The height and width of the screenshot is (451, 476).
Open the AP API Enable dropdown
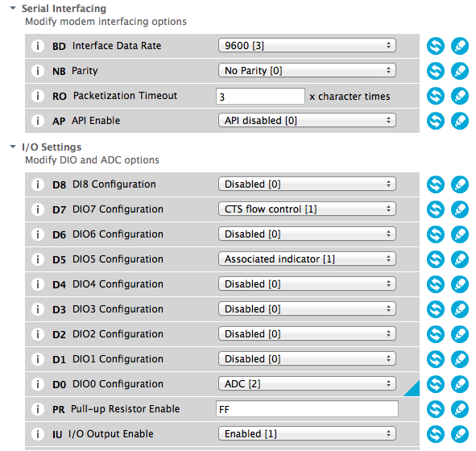pyautogui.click(x=307, y=121)
